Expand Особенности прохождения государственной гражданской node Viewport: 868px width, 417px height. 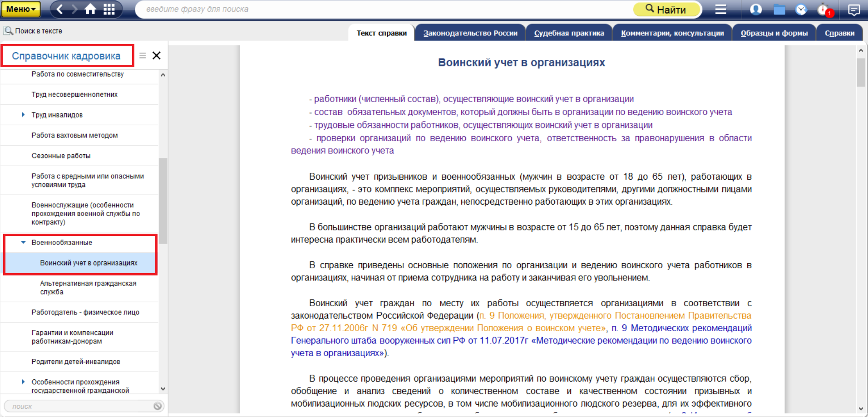(23, 382)
